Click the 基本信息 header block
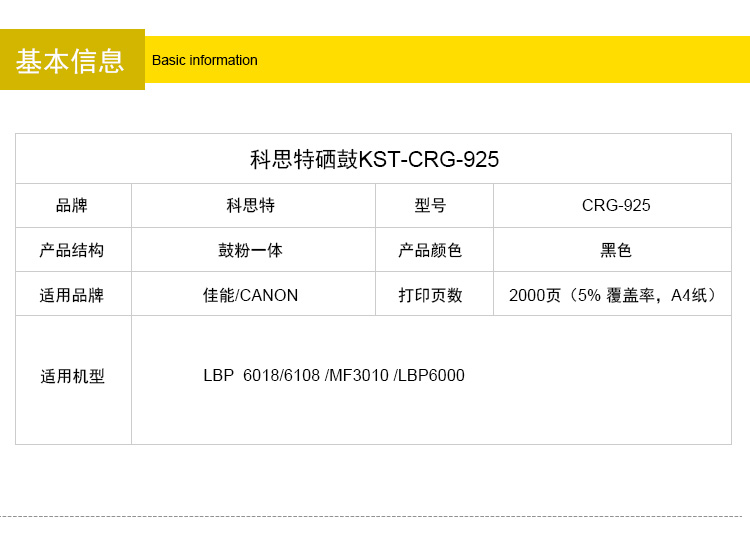The image size is (750, 533). pos(71,60)
